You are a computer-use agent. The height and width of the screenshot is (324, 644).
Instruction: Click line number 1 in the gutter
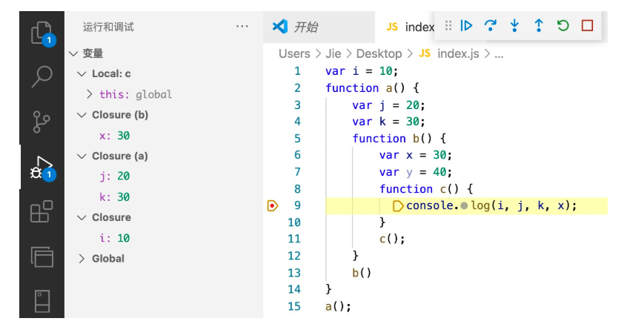click(297, 71)
